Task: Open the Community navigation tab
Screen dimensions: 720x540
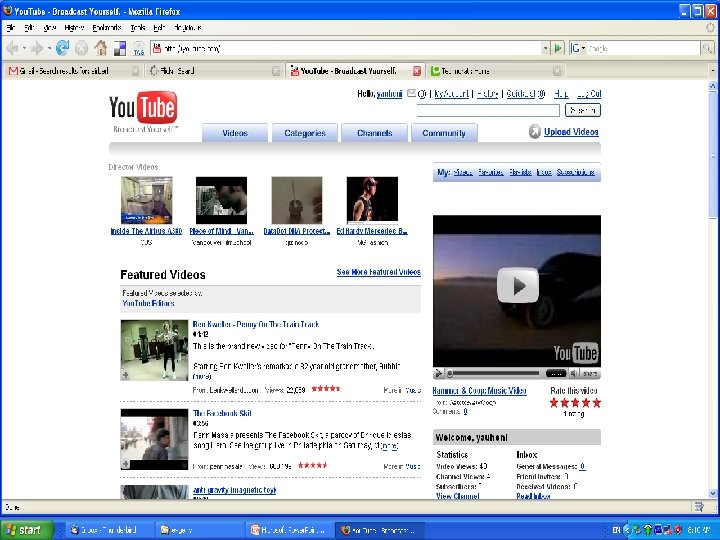Action: (x=444, y=133)
